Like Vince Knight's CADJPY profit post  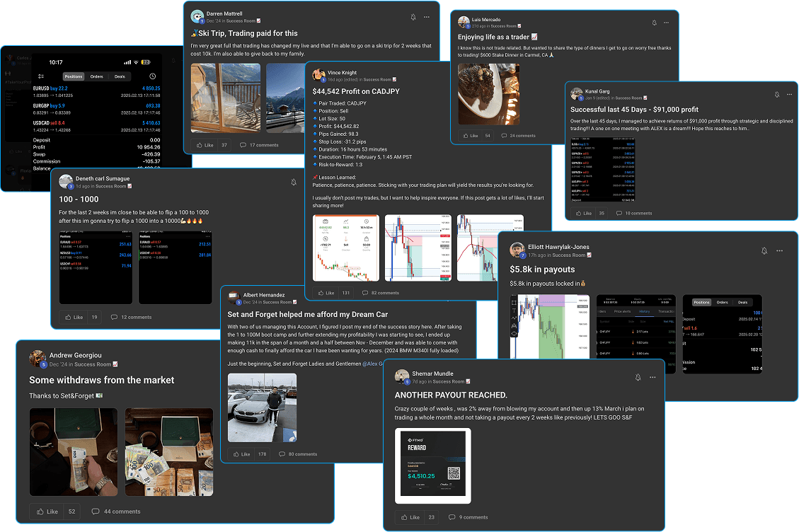pos(326,293)
